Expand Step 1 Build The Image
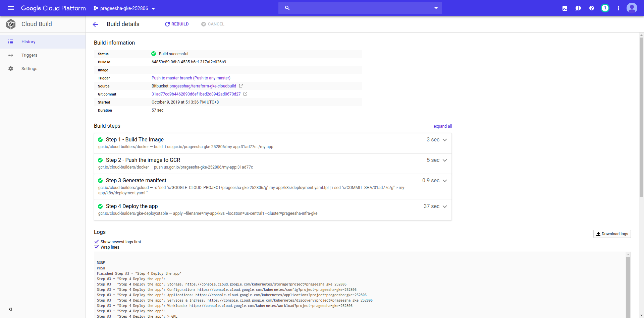This screenshot has width=644, height=318. pos(445,140)
